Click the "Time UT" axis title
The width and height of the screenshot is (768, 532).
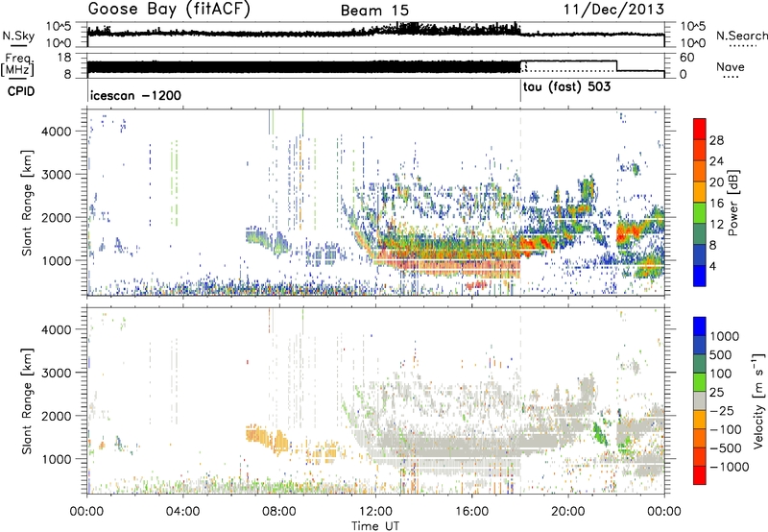[375, 526]
